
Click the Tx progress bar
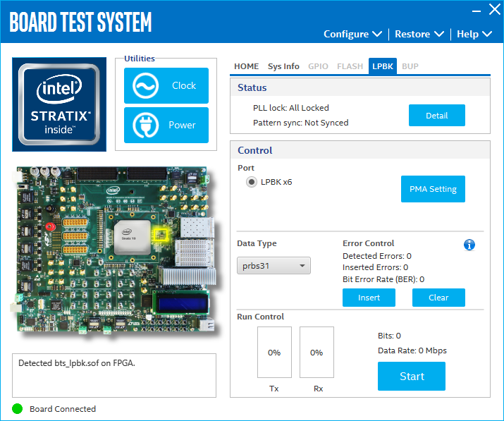[x=274, y=352]
